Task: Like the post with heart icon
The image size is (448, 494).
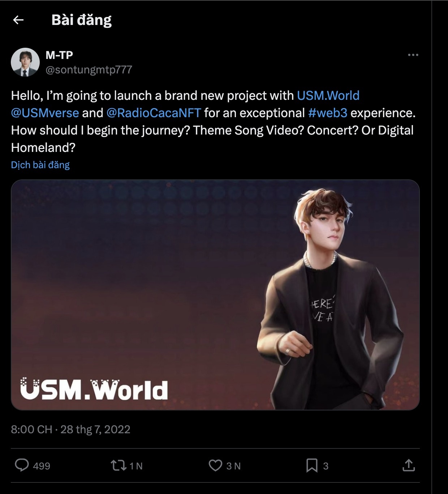Action: pos(215,465)
